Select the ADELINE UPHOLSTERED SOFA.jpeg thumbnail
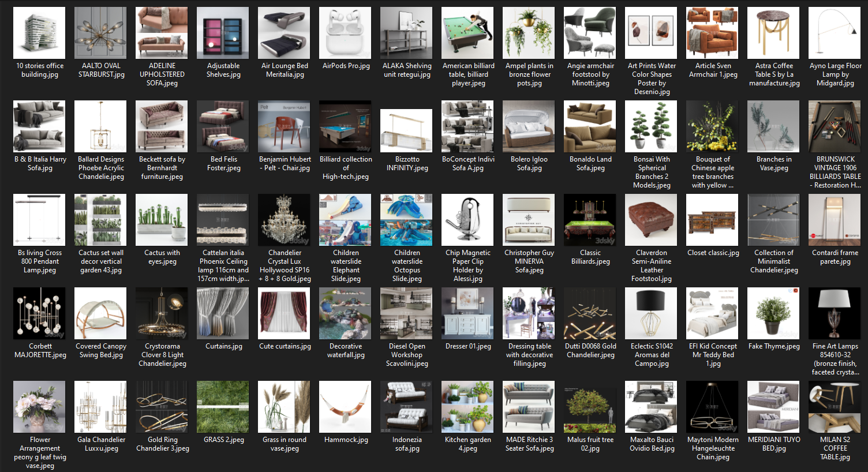 [162, 33]
